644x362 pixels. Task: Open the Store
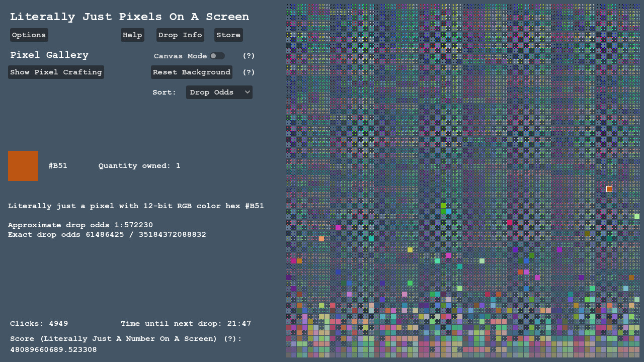[x=228, y=35]
